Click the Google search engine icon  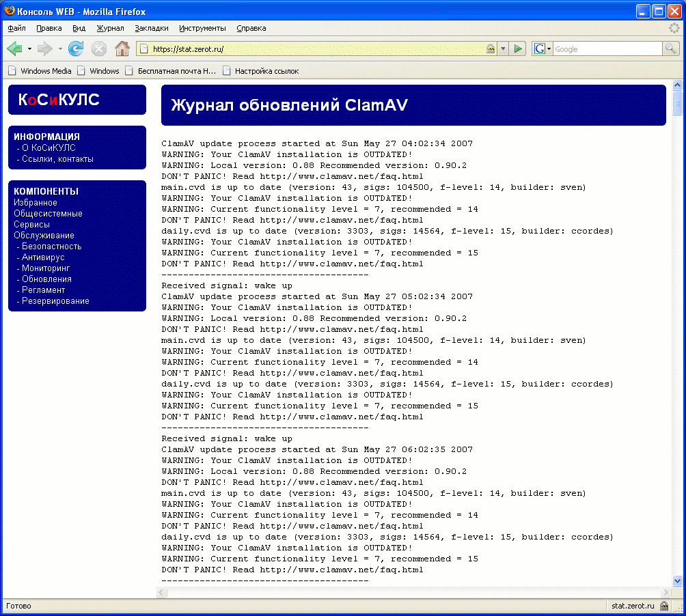tap(539, 49)
